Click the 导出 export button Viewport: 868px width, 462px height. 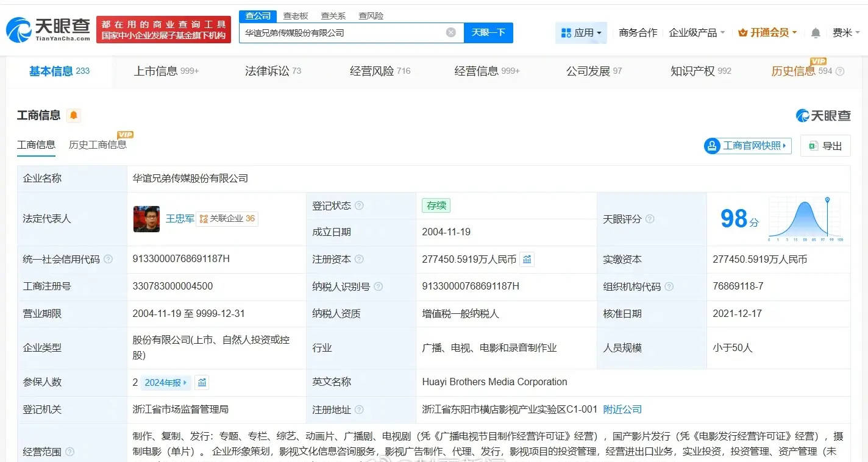point(825,146)
